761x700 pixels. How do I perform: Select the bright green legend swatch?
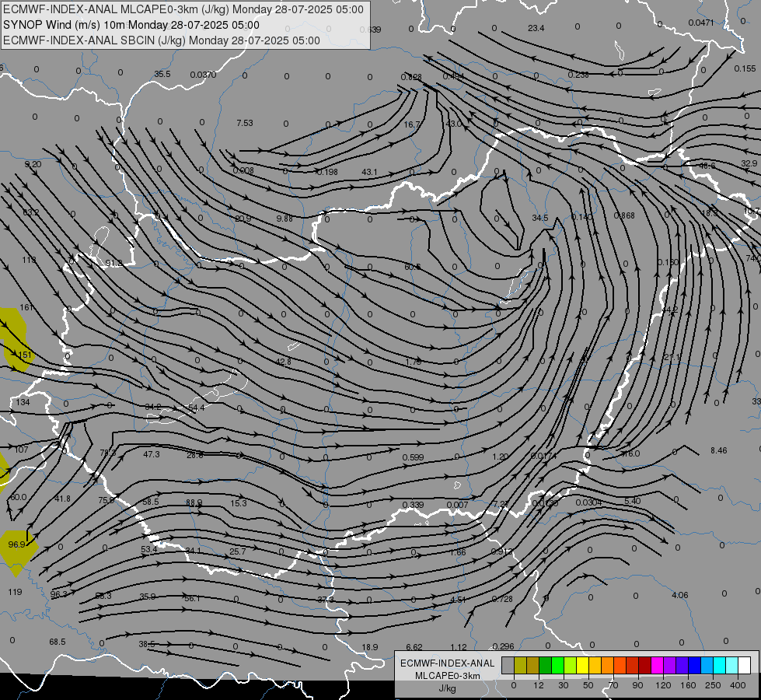pos(557,666)
